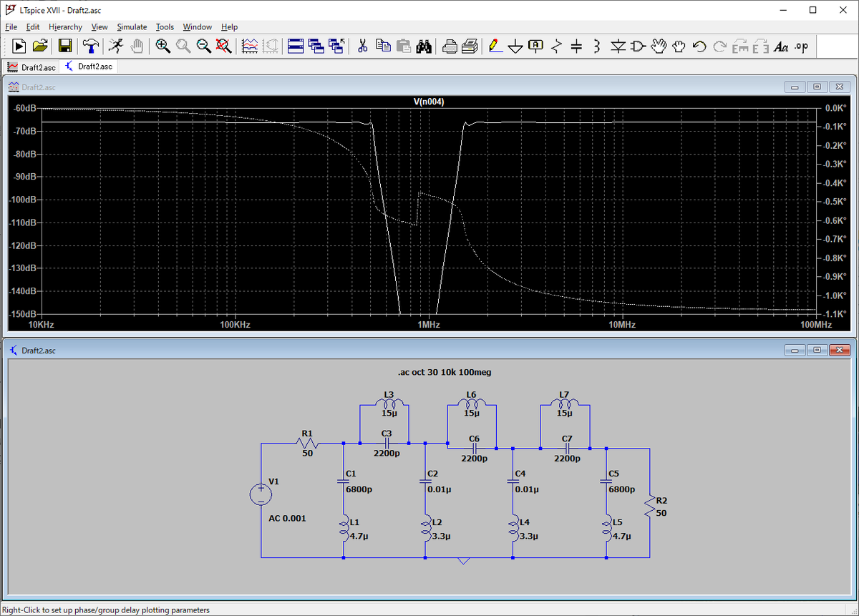Open the Hierarchy menu
859x616 pixels.
[x=66, y=26]
